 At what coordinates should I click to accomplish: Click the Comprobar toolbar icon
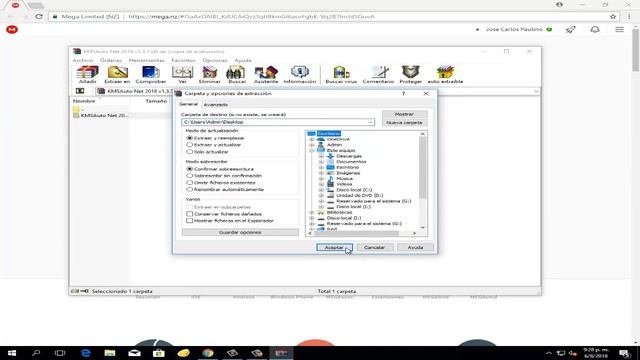click(x=151, y=74)
